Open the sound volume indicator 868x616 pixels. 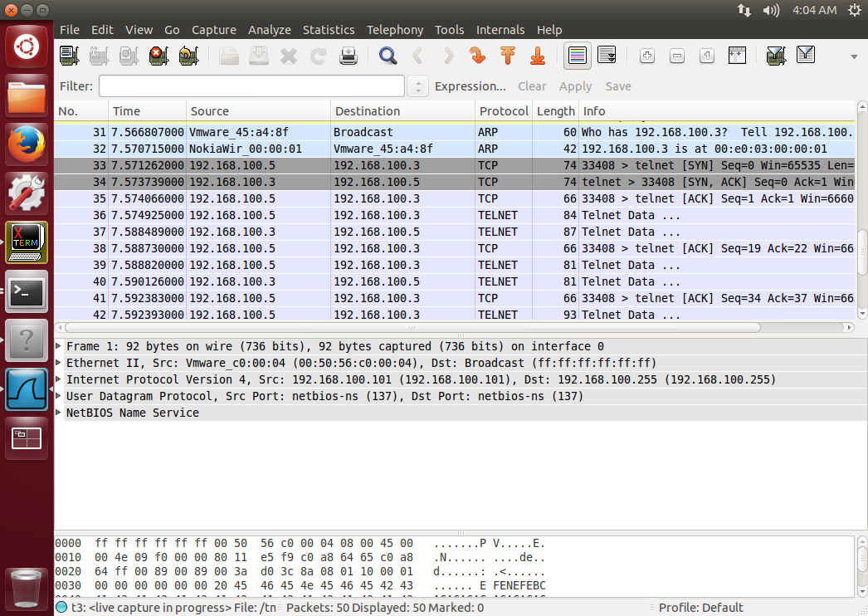(771, 10)
